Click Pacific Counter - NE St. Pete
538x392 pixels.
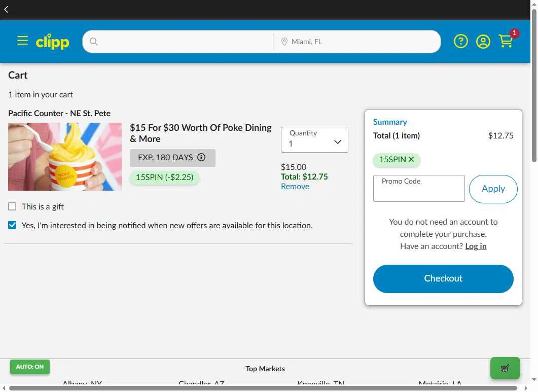coord(59,113)
